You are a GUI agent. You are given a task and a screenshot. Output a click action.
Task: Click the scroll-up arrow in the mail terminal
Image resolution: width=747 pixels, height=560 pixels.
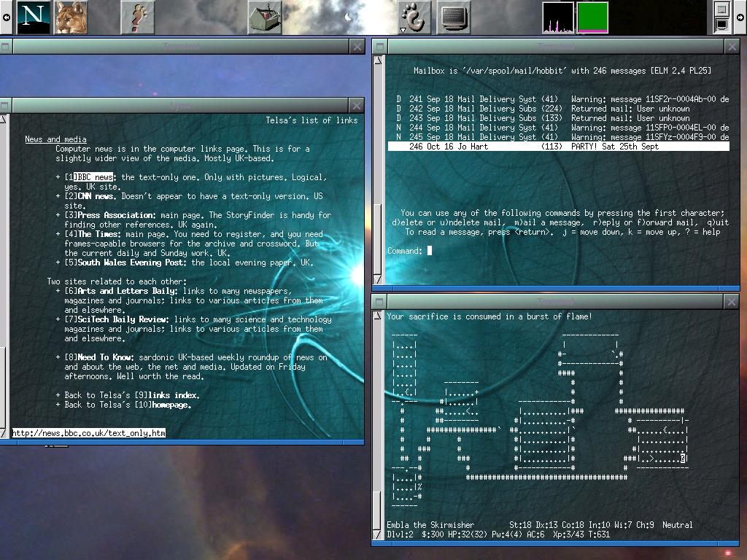pyautogui.click(x=379, y=60)
